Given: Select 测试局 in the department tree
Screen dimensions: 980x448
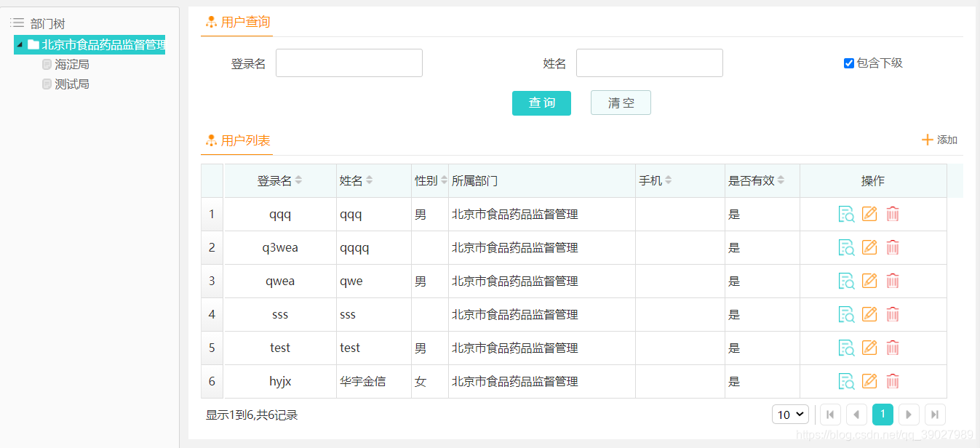Looking at the screenshot, I should (72, 84).
